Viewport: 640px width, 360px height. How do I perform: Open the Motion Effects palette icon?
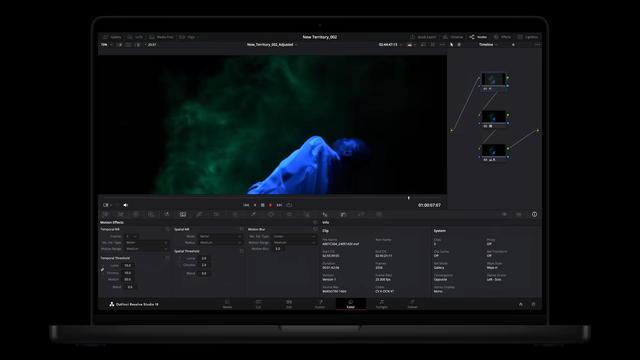point(183,214)
